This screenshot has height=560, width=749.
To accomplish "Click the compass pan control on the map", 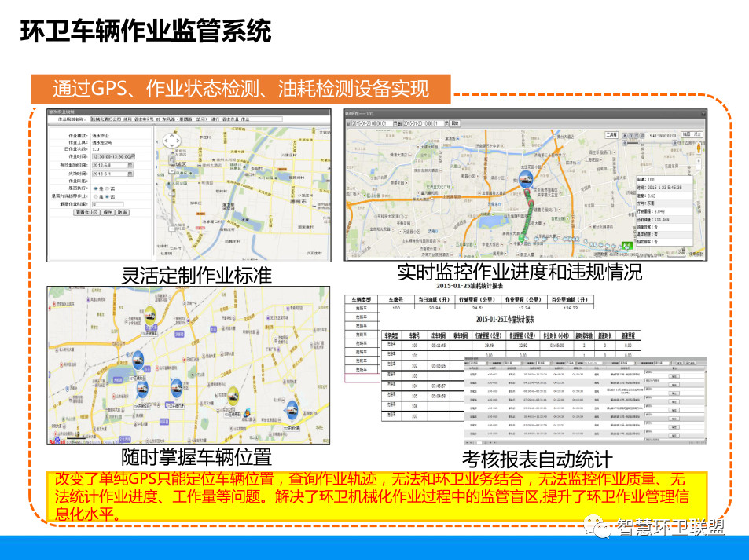I will click(172, 141).
